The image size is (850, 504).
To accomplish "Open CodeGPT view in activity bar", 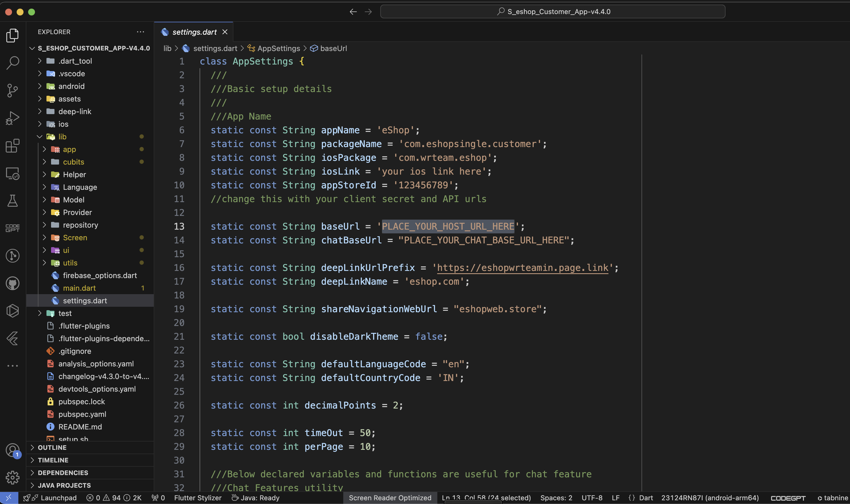I will 13,228.
